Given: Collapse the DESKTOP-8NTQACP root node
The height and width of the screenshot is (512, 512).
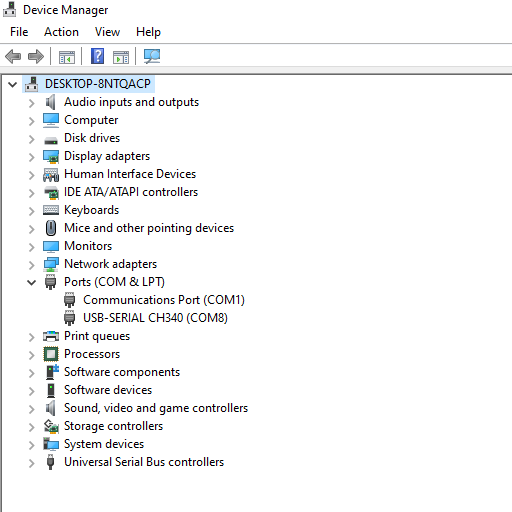Looking at the screenshot, I should (x=13, y=84).
